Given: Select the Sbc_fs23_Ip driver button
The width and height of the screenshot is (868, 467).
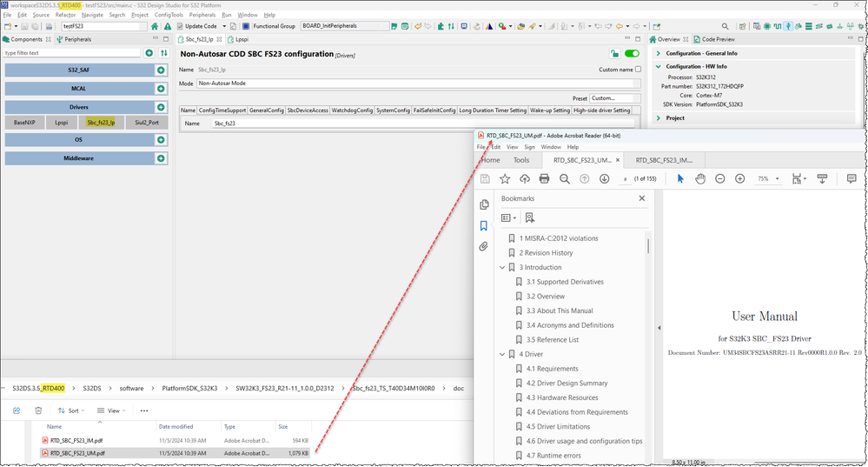Looking at the screenshot, I should click(x=101, y=123).
